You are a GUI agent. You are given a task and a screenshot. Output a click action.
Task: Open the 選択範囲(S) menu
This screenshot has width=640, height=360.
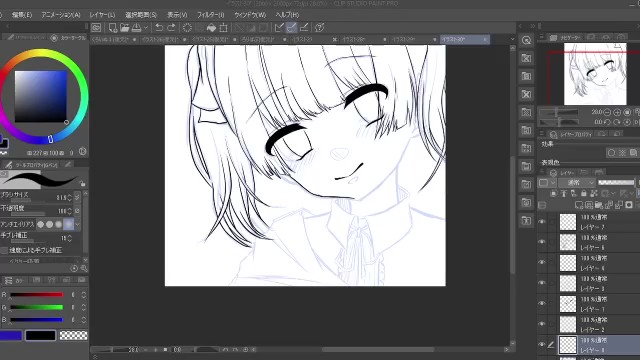pyautogui.click(x=141, y=15)
